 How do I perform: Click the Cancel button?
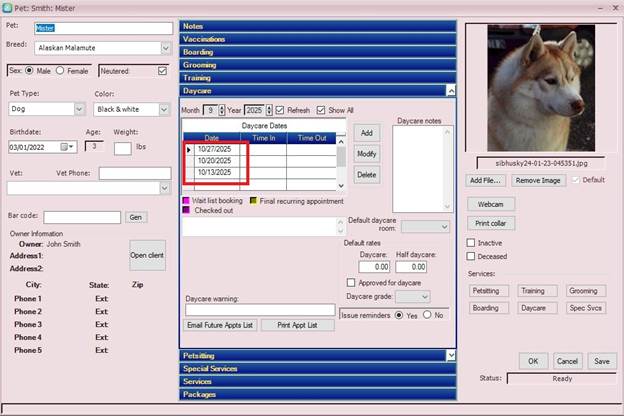(567, 361)
